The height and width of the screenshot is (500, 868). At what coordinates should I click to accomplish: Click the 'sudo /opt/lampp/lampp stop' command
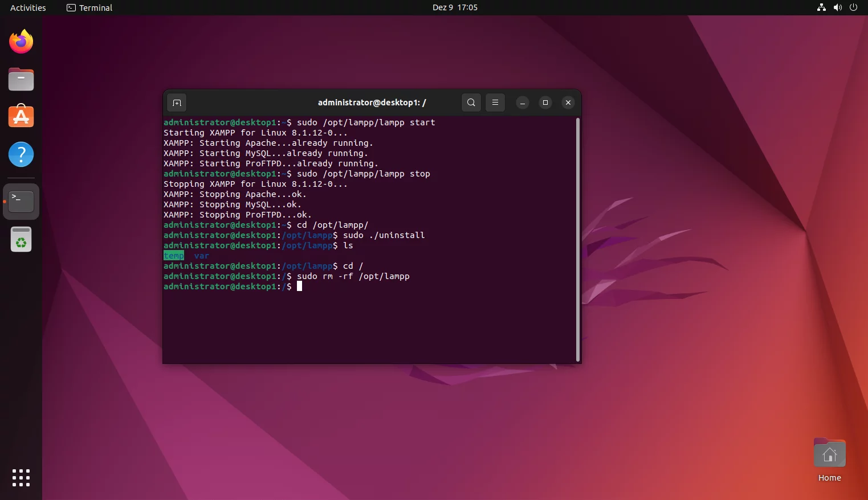pos(364,174)
